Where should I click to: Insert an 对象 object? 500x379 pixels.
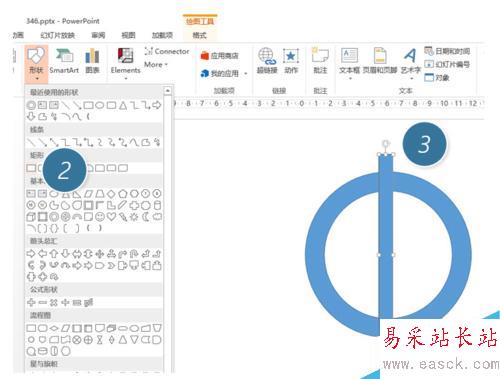437,78
